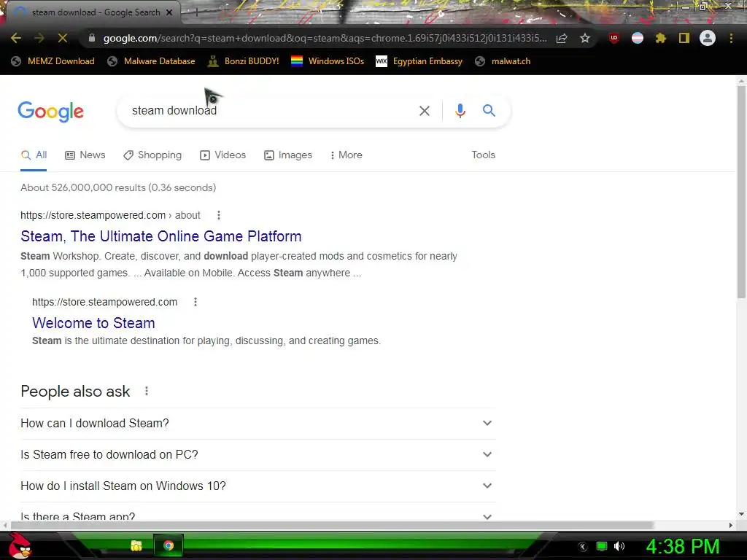Select the steam download - Google Search tab
Viewport: 747px width, 560px height.
[x=96, y=12]
